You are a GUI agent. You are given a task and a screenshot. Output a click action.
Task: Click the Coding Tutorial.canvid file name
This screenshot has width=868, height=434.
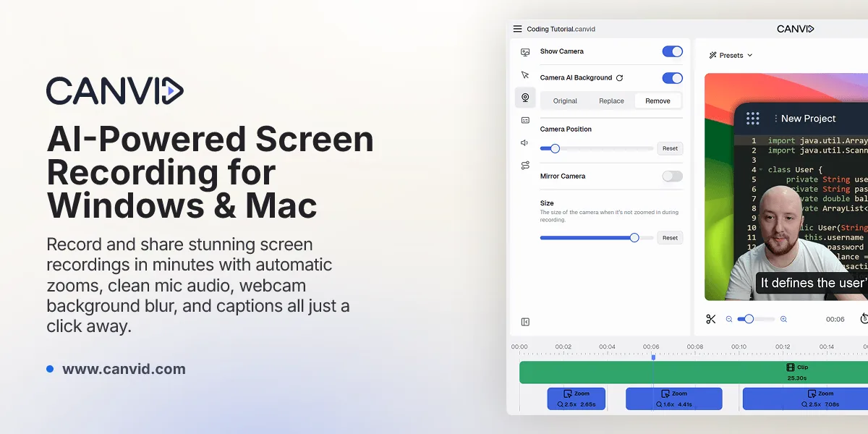tap(561, 30)
